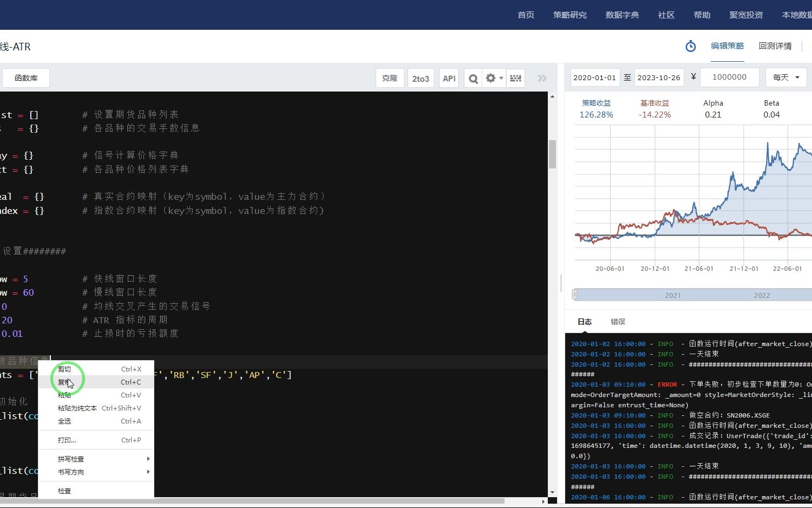
Task: Click chart axis label 21-12-01
Action: pos(744,269)
